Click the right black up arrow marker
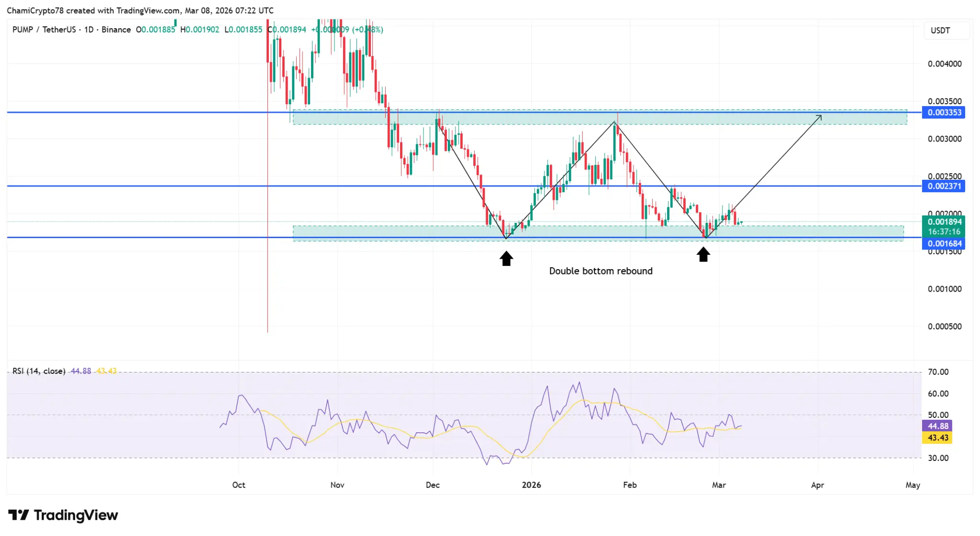Screen dimensions: 980x536 tap(703, 254)
